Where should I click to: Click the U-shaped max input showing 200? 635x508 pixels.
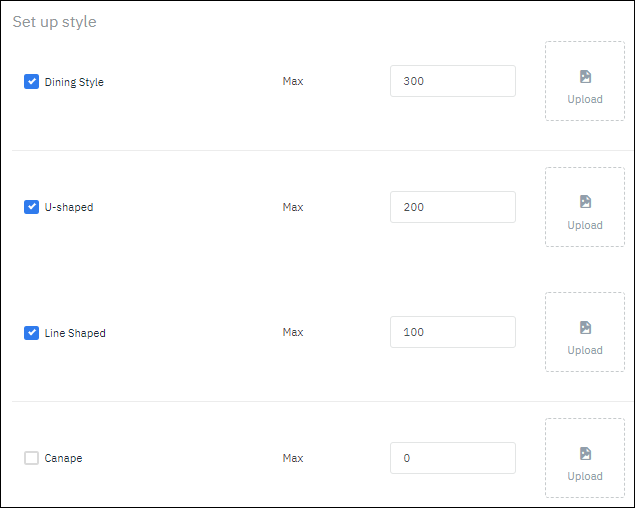click(x=452, y=207)
